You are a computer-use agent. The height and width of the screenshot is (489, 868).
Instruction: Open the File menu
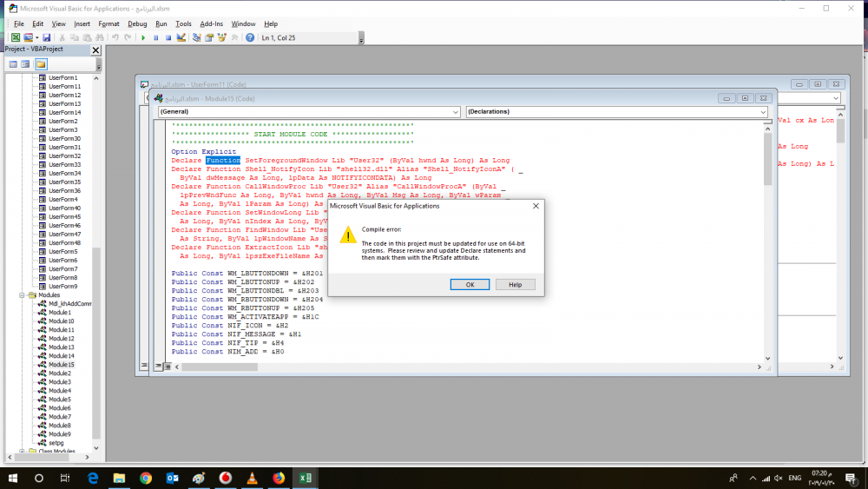19,23
